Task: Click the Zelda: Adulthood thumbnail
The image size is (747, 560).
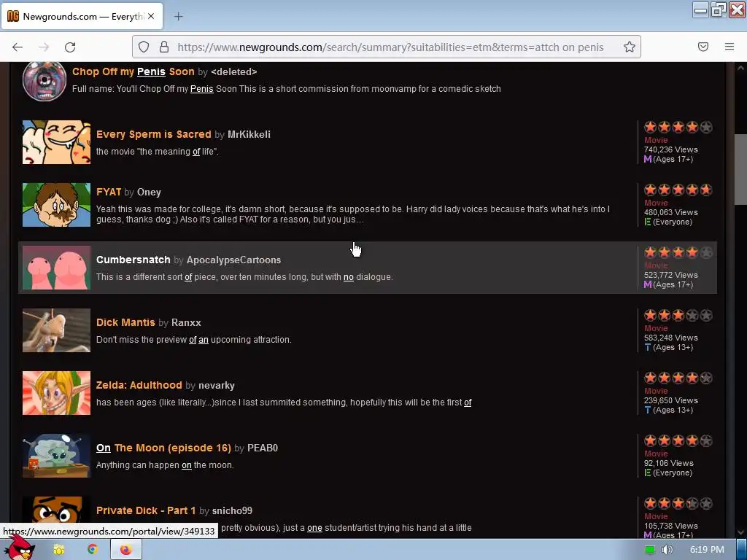Action: [x=56, y=393]
